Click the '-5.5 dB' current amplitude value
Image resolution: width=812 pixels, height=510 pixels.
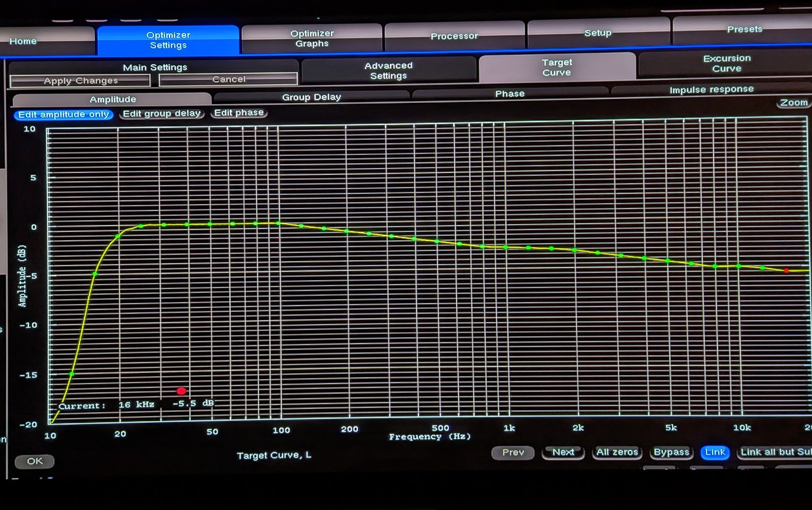(x=193, y=404)
